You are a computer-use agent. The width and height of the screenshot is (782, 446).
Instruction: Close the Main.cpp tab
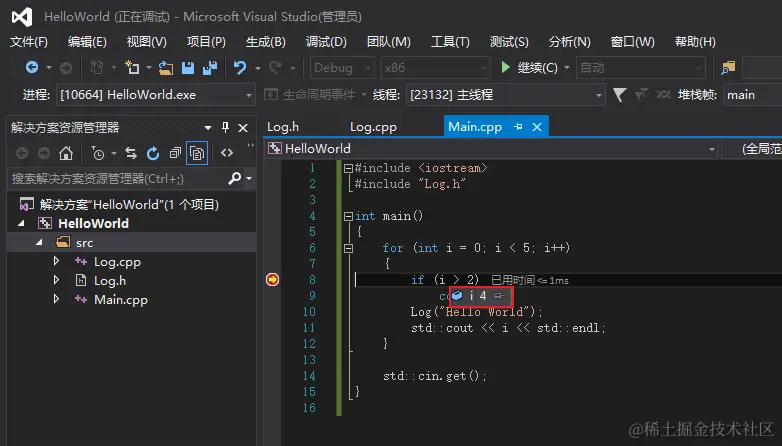[x=537, y=127]
